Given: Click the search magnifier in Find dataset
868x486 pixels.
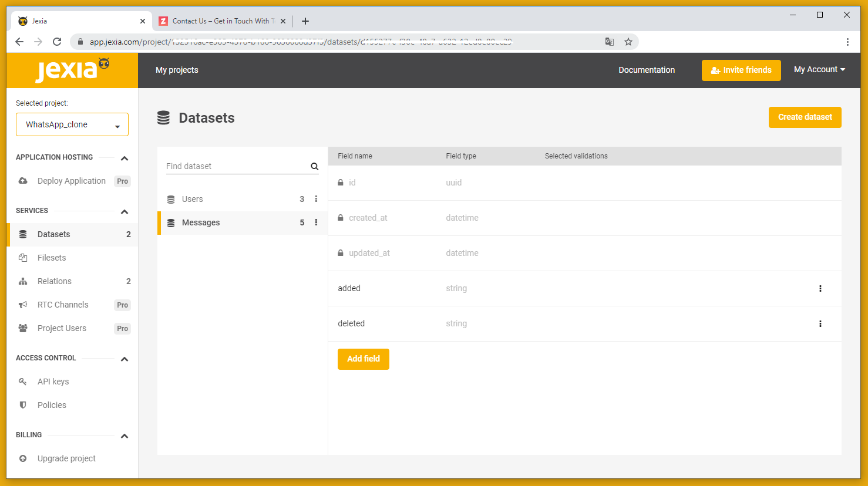Looking at the screenshot, I should click(x=315, y=166).
